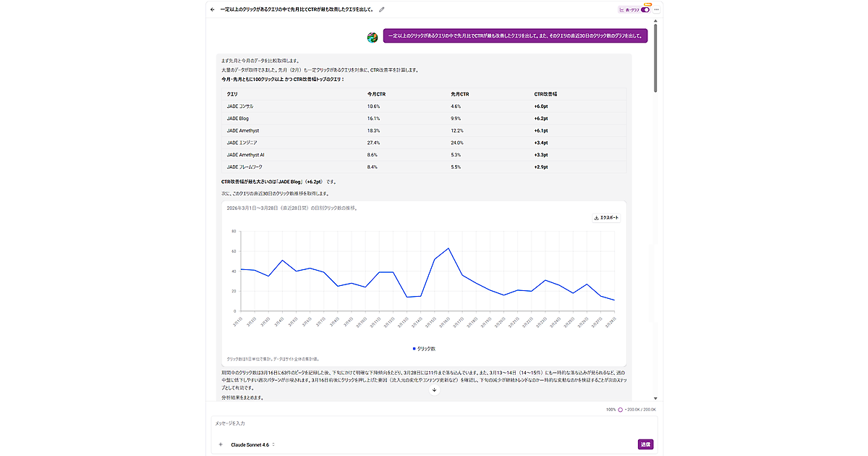
Task: Click the user avatar icon
Action: [373, 37]
